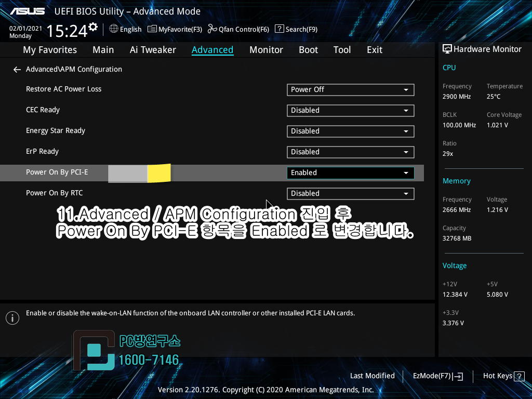Click Core Voltage value 1.021 V
This screenshot has width=532, height=399.
click(x=497, y=125)
